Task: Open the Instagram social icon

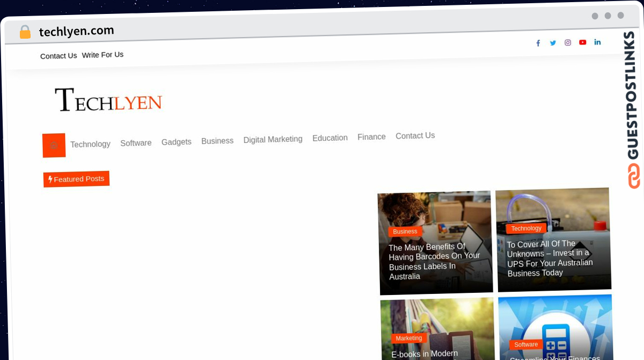Action: [568, 42]
